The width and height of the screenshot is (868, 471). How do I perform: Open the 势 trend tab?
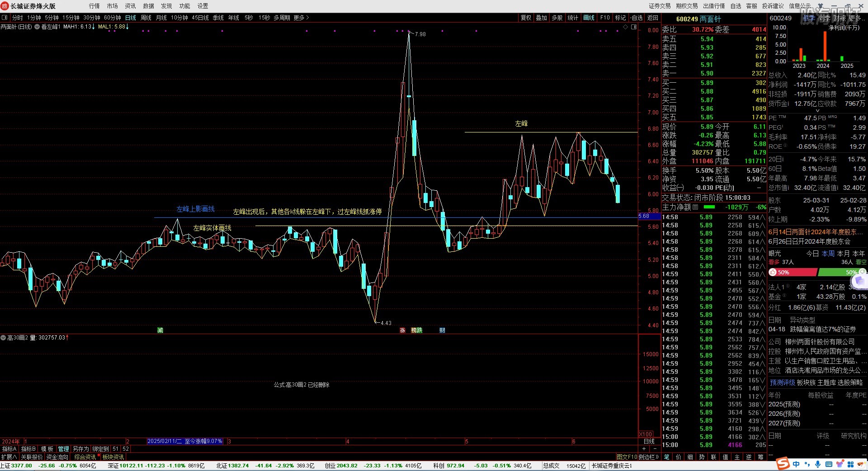[702, 457]
